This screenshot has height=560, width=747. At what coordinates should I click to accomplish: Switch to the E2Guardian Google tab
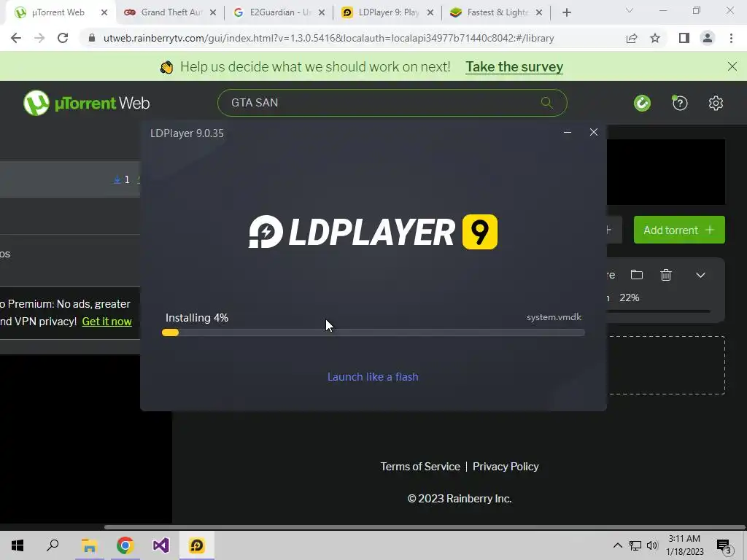coord(280,12)
